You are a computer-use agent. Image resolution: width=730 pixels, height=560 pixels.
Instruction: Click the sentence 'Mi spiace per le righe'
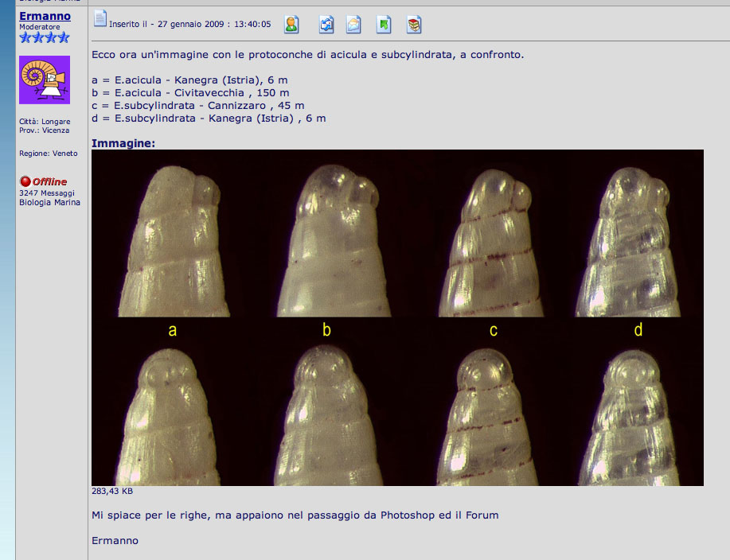coord(295,515)
